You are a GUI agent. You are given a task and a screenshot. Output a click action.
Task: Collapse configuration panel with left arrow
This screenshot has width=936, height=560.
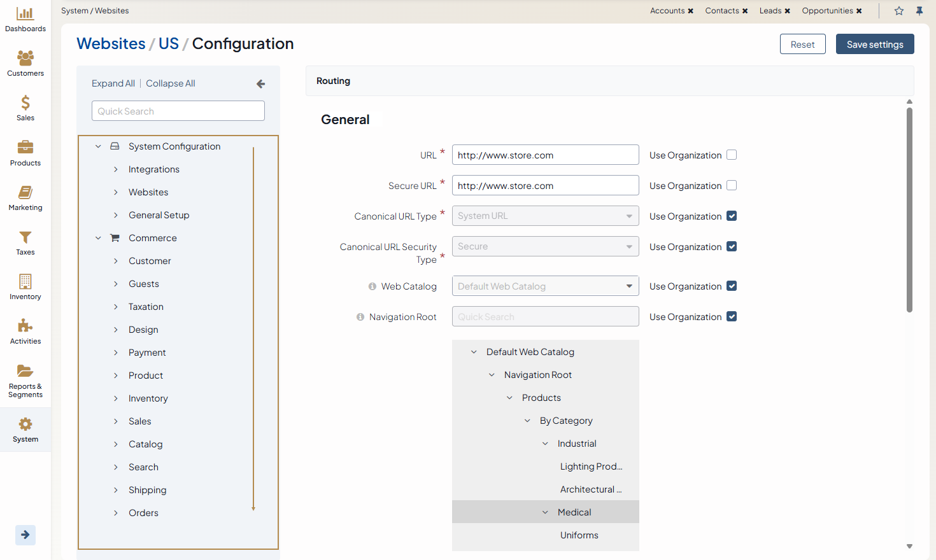click(x=260, y=84)
